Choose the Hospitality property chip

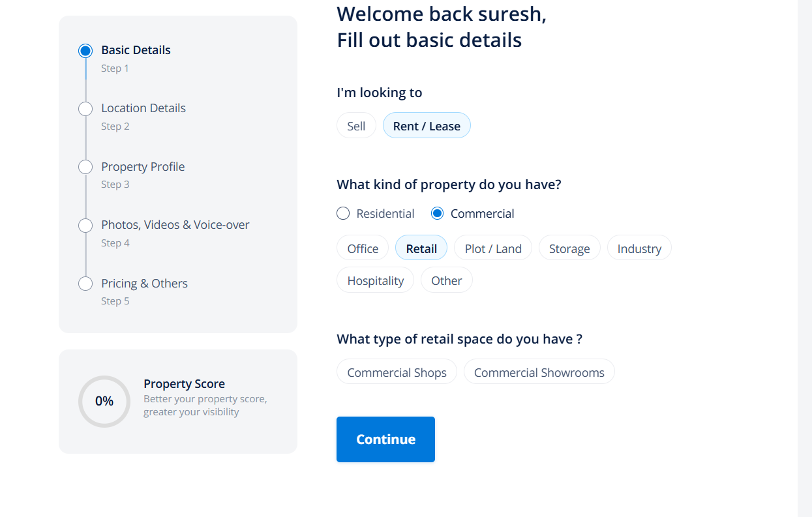pyautogui.click(x=376, y=280)
